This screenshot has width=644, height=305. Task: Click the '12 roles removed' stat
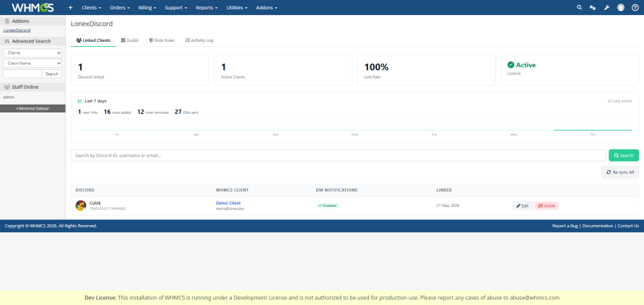click(x=153, y=112)
